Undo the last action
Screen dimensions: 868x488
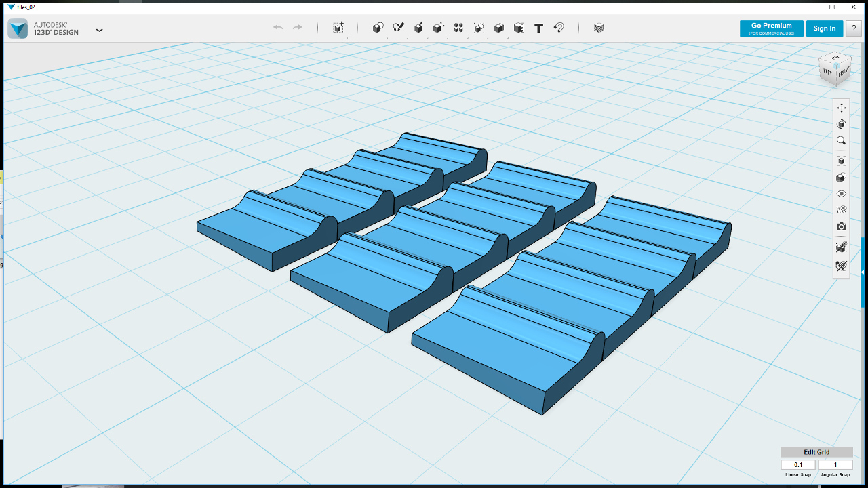click(x=278, y=28)
